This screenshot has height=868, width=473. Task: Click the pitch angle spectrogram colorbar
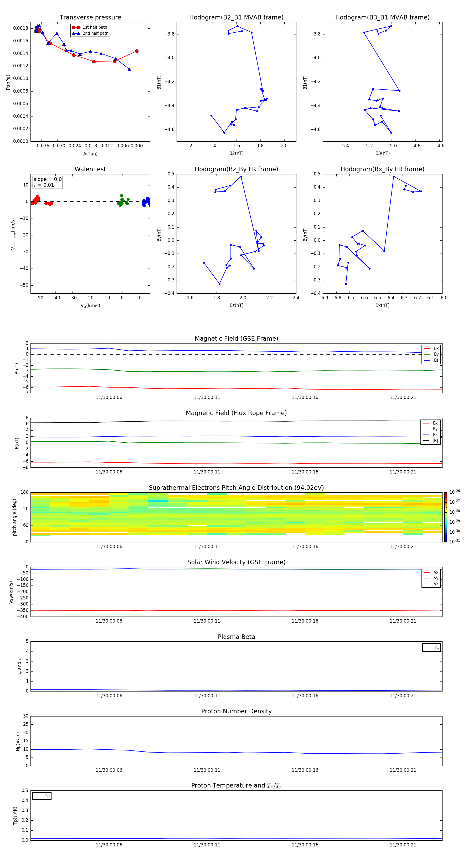[x=446, y=517]
